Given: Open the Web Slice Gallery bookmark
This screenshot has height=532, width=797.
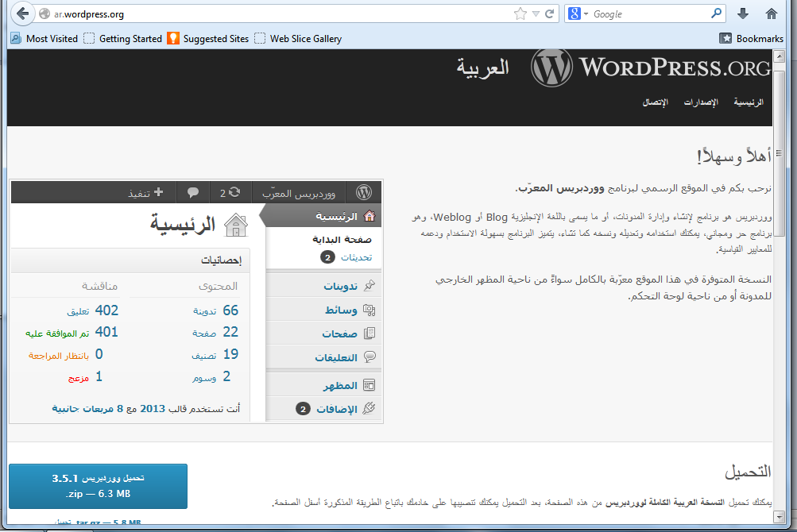Looking at the screenshot, I should pyautogui.click(x=298, y=39).
